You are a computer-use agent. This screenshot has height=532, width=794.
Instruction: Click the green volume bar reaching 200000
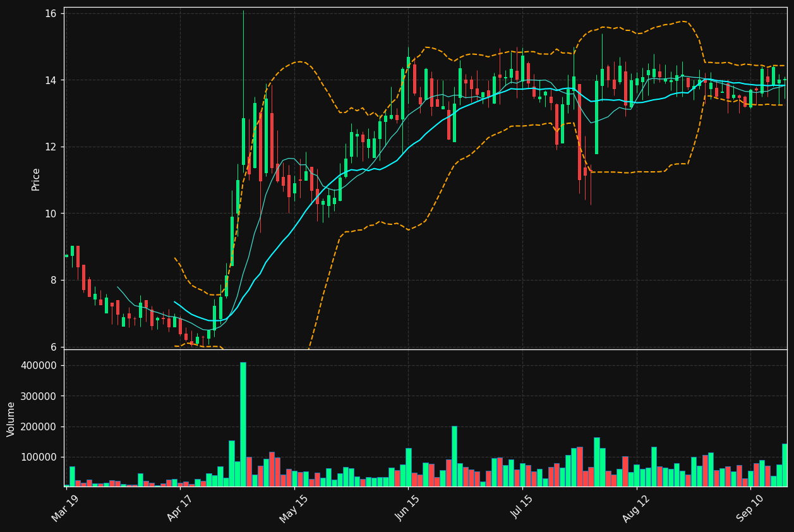454,456
